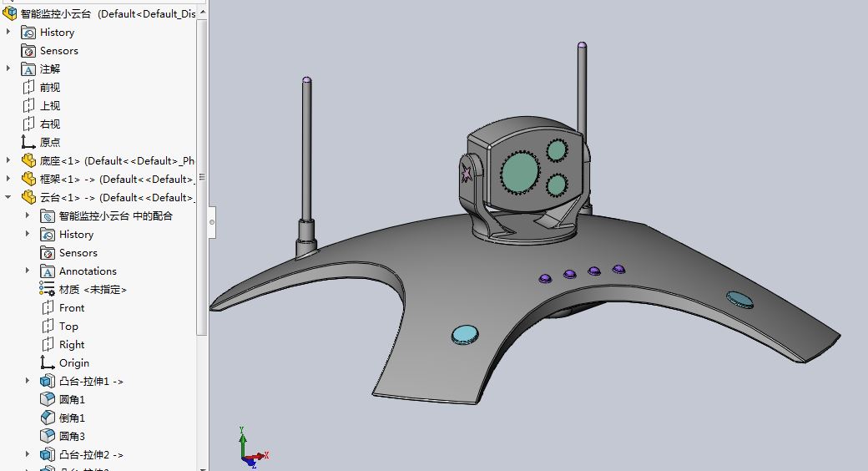This screenshot has width=868, height=471.
Task: Click the top Sensors icon
Action: tap(28, 51)
